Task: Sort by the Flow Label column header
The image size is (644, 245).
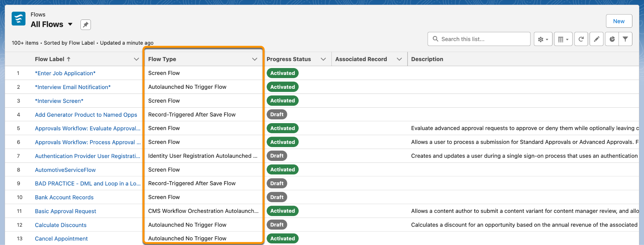Action: click(x=49, y=59)
